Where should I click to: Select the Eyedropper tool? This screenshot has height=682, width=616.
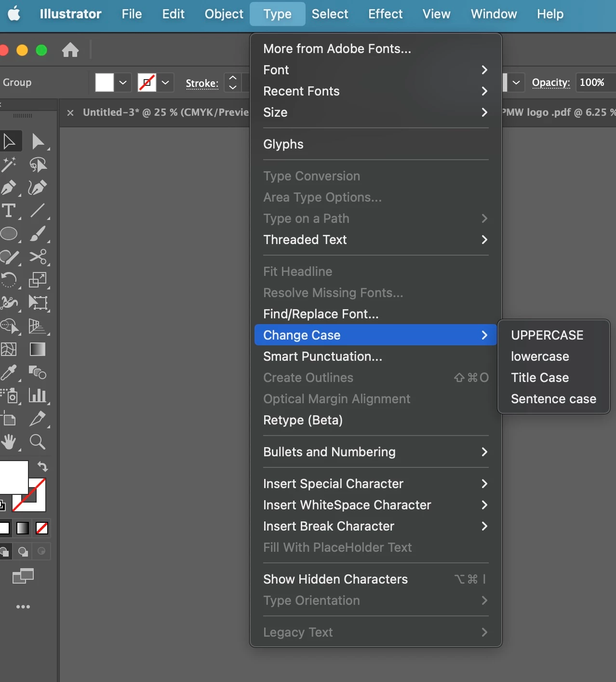10,373
